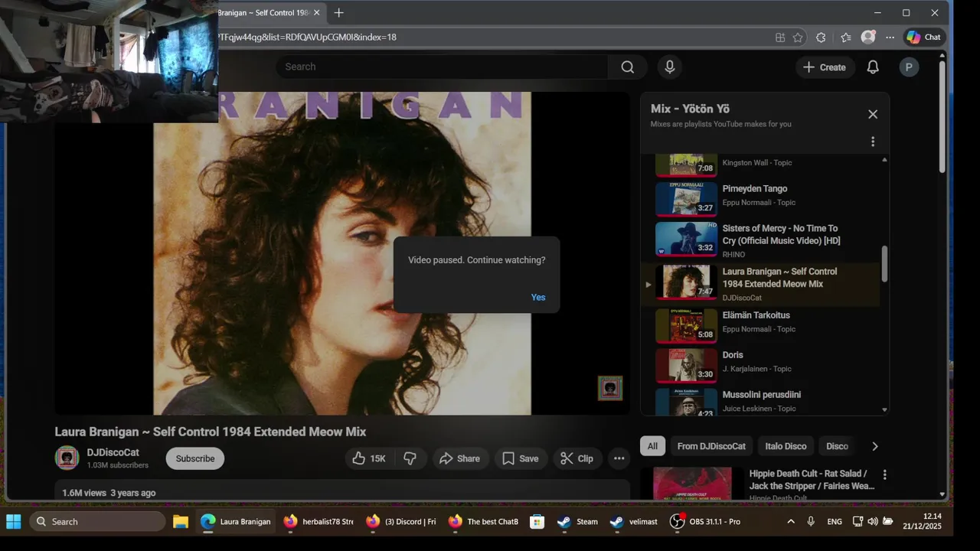The height and width of the screenshot is (551, 980).
Task: Open the Hippie Death Cult recommended thumbnail
Action: click(x=692, y=484)
